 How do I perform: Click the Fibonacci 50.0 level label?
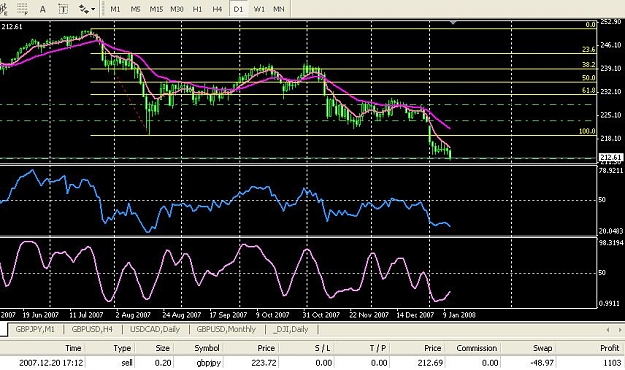(589, 78)
